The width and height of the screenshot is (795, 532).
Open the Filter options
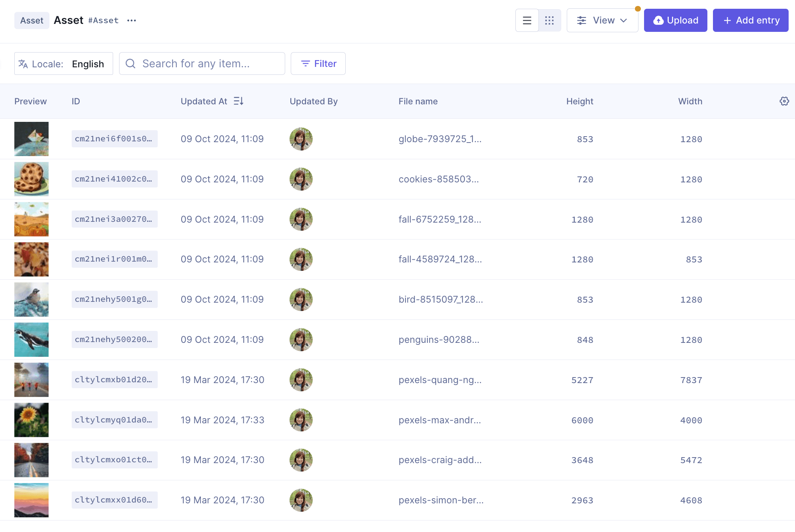pyautogui.click(x=318, y=64)
